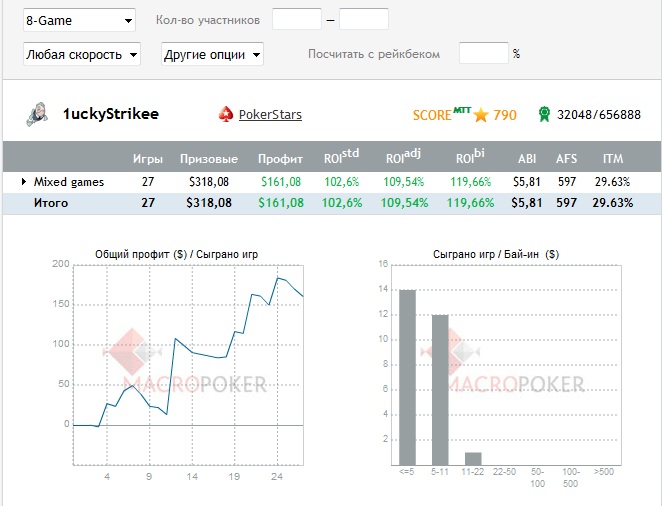This screenshot has height=506, width=662.
Task: Sort table by Призовые column
Action: coord(208,159)
